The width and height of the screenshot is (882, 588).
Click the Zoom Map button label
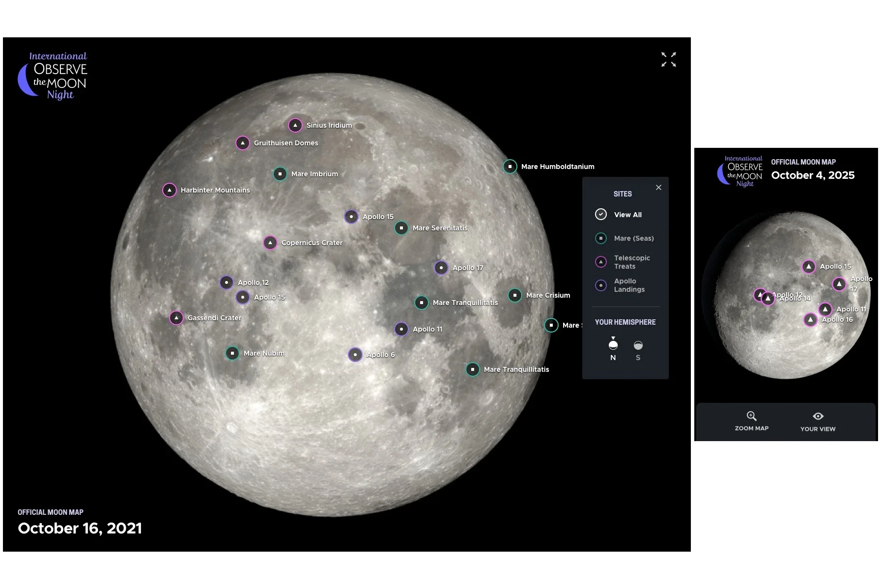(x=751, y=428)
